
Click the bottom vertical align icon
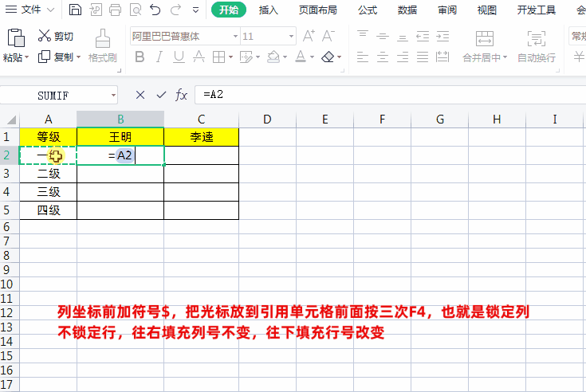[403, 37]
